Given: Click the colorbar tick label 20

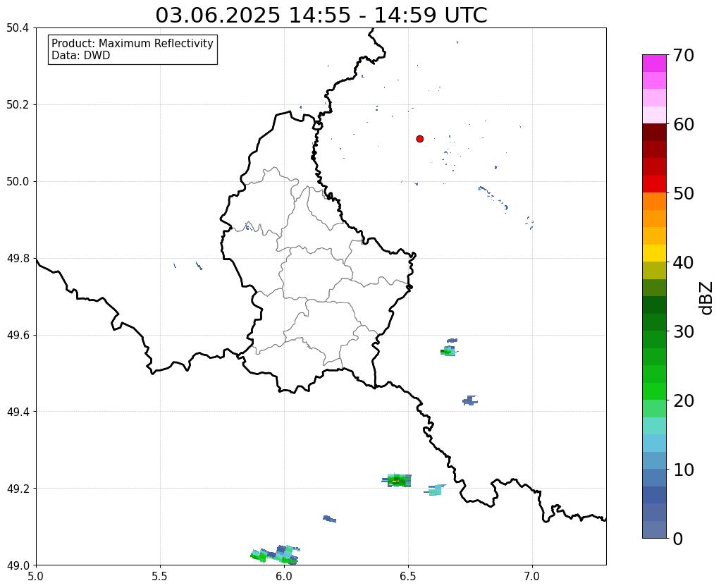Looking at the screenshot, I should point(684,400).
